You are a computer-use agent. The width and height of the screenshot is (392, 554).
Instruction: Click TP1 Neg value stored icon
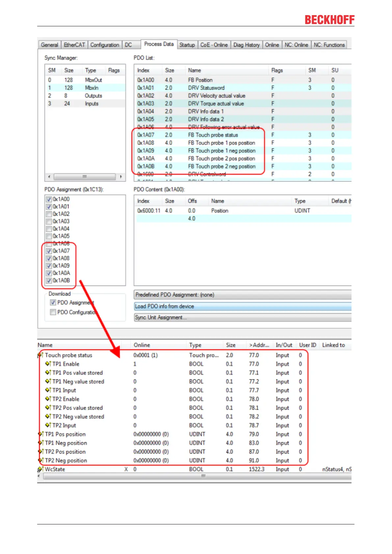click(48, 382)
